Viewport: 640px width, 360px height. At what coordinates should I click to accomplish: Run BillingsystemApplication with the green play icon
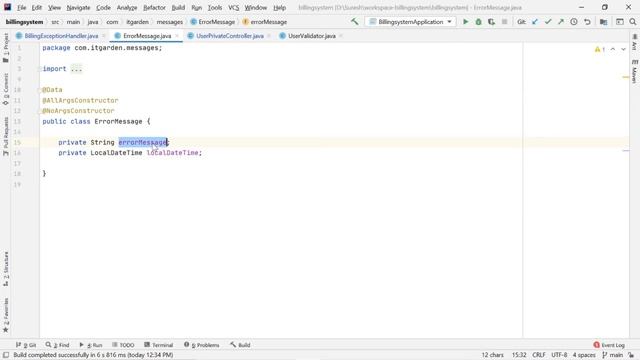tap(465, 22)
